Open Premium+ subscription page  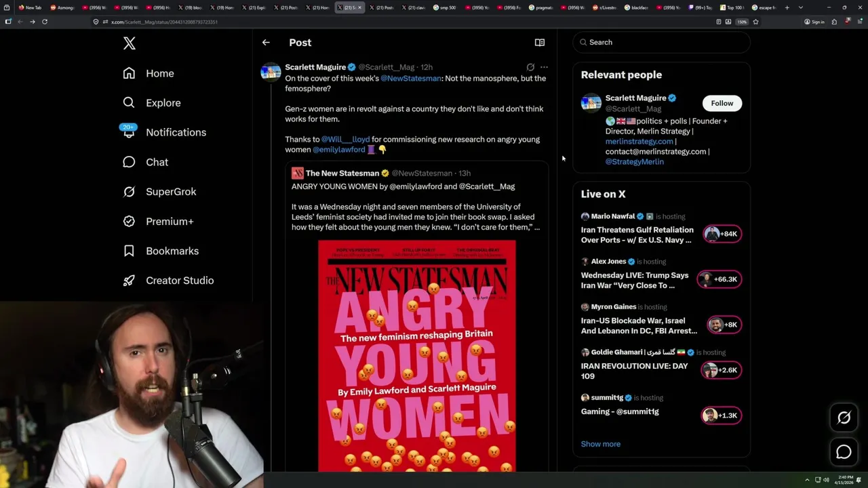pos(158,221)
